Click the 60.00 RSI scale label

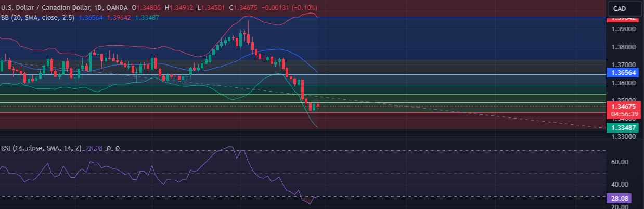point(619,162)
